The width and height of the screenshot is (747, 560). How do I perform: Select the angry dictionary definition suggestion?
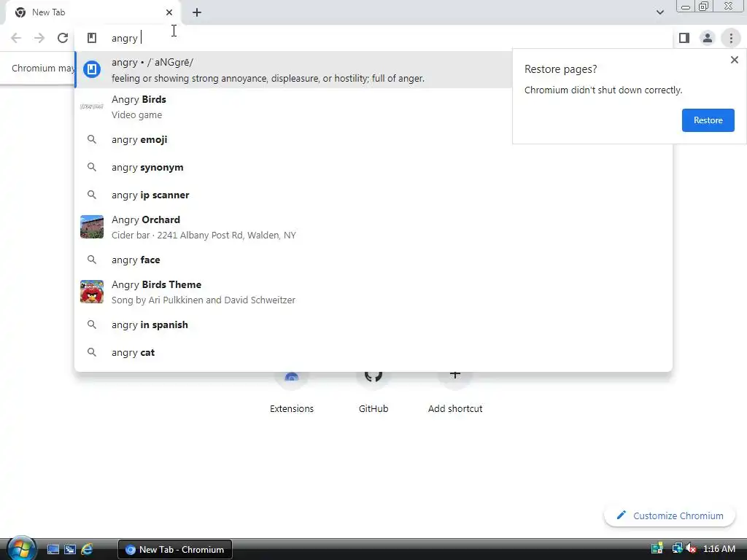[295, 70]
